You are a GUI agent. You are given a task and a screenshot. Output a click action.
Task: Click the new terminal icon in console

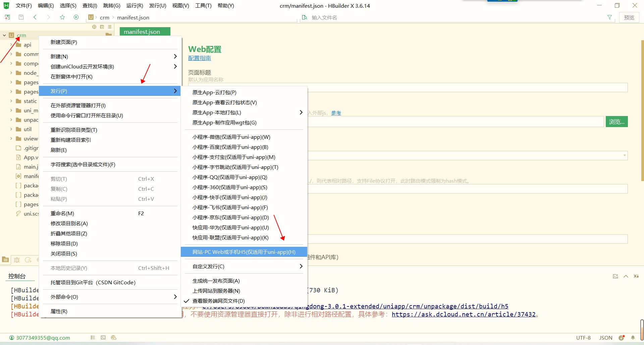click(615, 276)
